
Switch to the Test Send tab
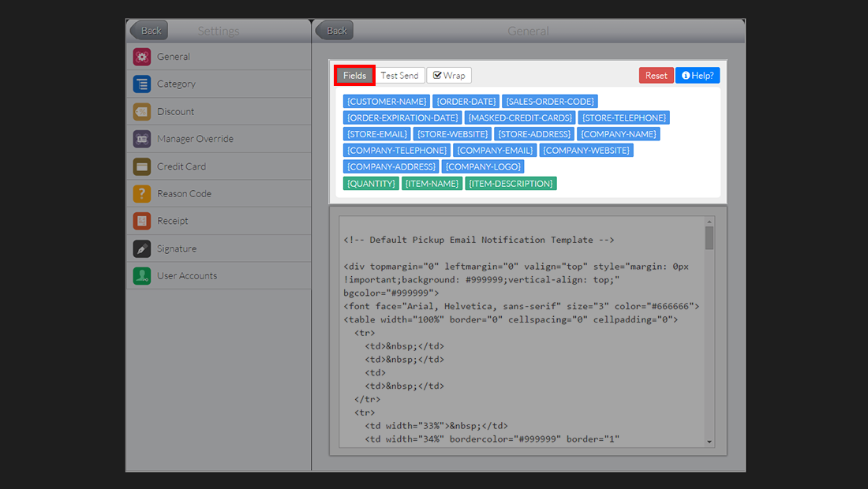click(x=399, y=76)
